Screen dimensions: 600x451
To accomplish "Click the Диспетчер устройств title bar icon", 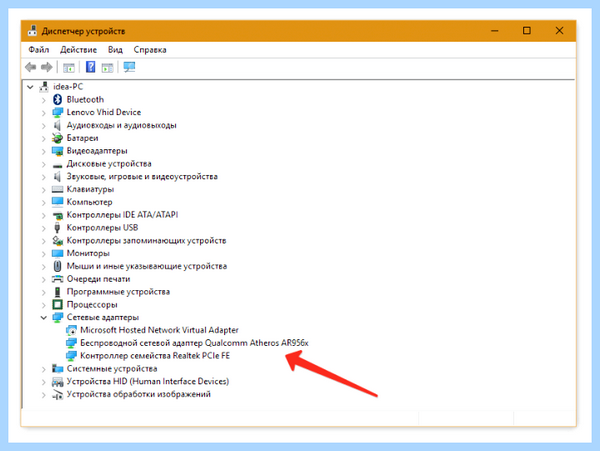I will 33,31.
